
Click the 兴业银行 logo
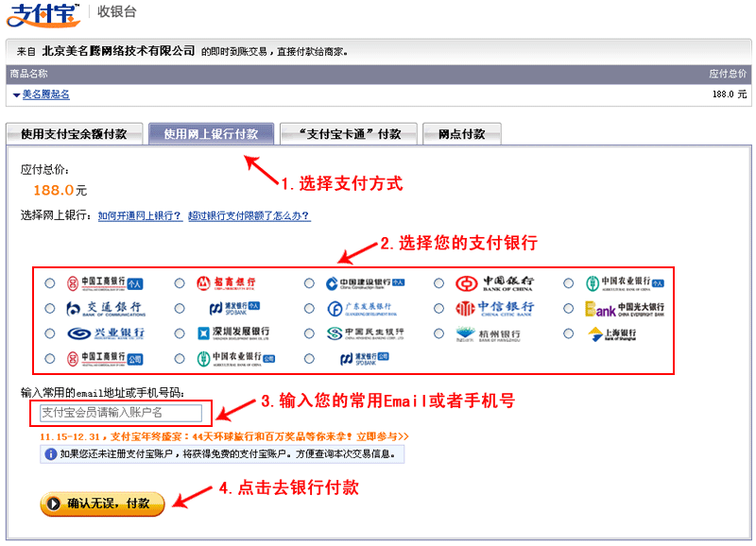(106, 333)
